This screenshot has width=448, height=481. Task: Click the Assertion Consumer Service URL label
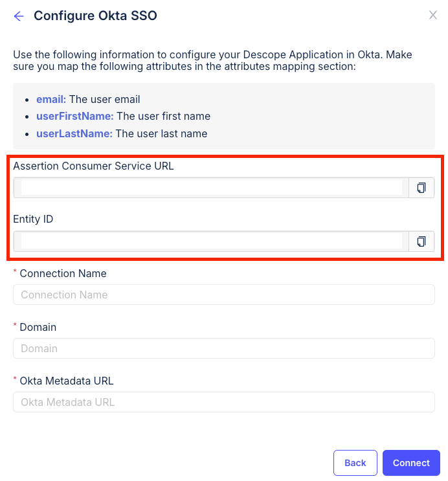(93, 166)
